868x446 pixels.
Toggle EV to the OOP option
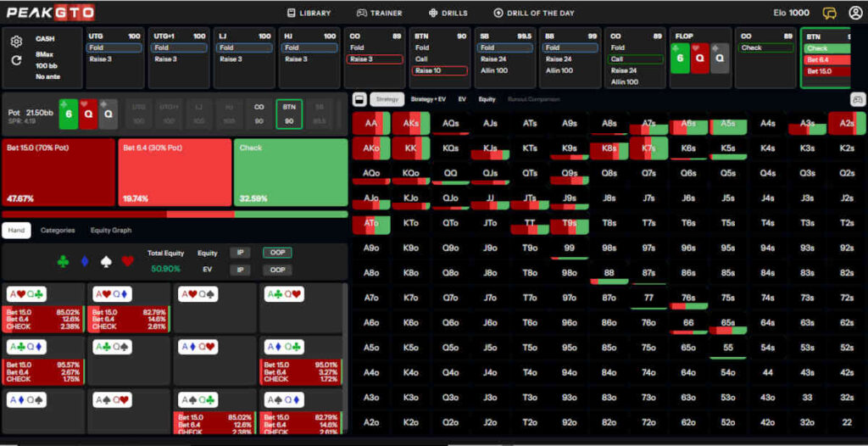tap(276, 270)
